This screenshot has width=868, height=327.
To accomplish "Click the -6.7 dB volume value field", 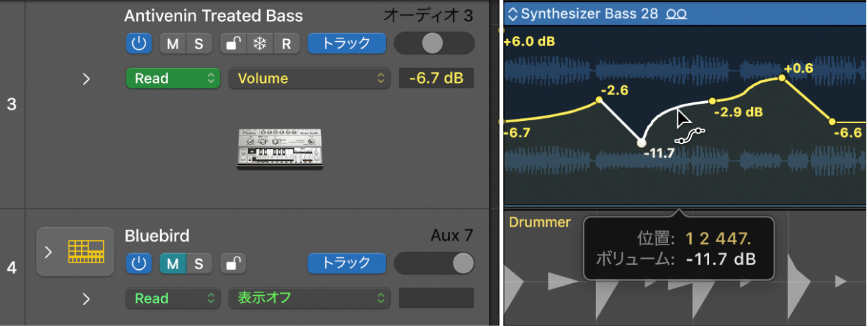I will click(436, 78).
